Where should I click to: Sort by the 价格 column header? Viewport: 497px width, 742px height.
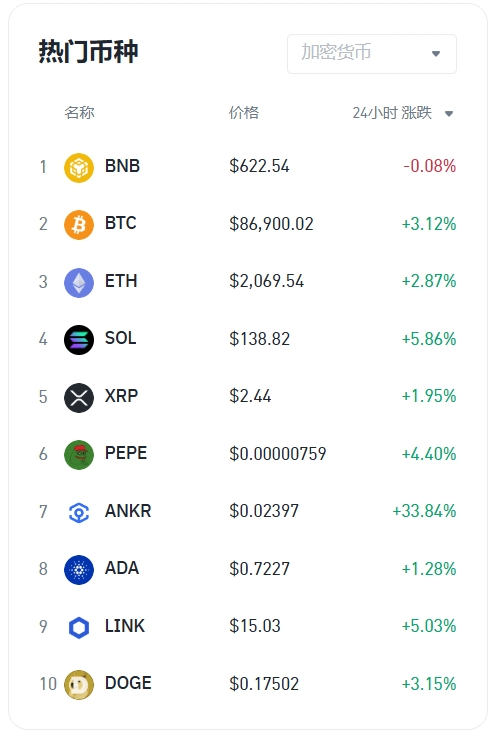(244, 113)
